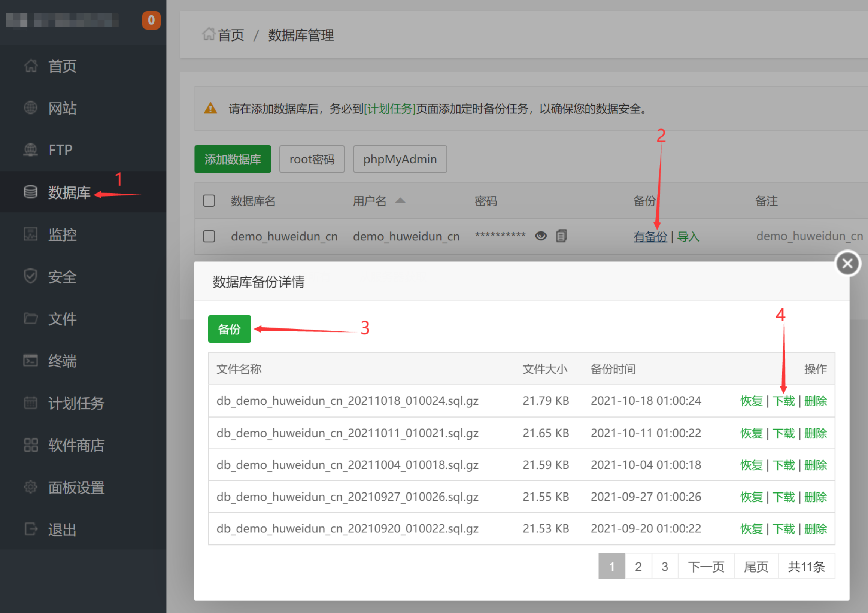The image size is (868, 613).
Task: Click the folder icon beside 文件
Action: click(31, 318)
